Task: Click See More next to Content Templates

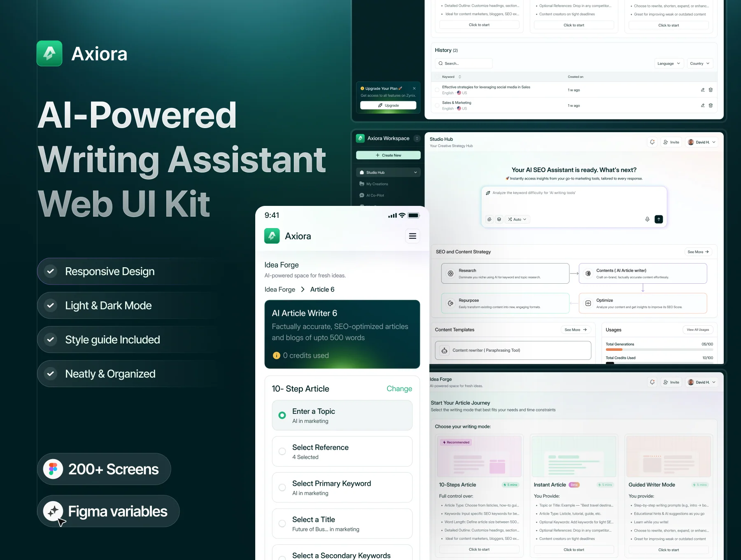Action: pos(576,330)
